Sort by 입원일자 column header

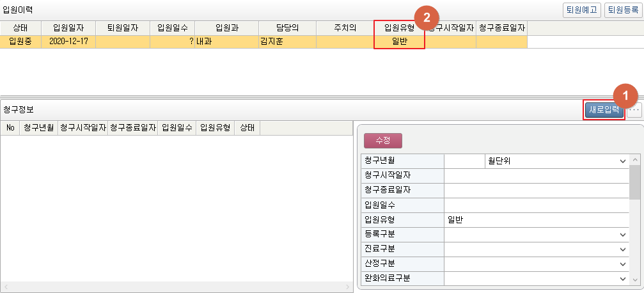coord(68,28)
